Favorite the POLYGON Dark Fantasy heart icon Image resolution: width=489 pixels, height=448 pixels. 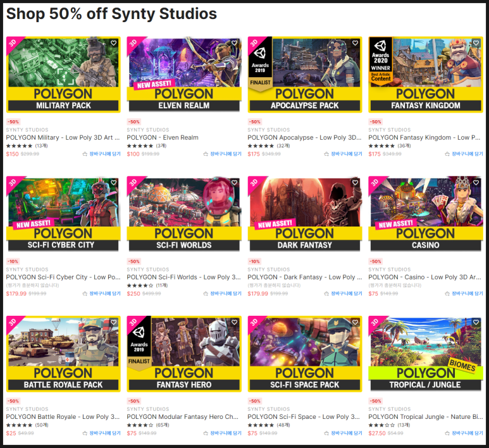355,182
